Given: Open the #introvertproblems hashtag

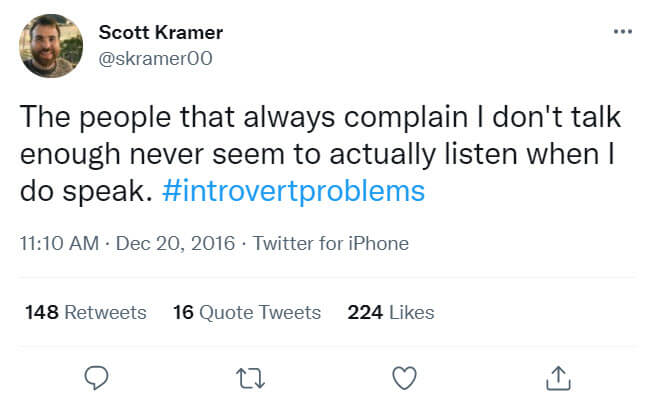Looking at the screenshot, I should tap(293, 190).
